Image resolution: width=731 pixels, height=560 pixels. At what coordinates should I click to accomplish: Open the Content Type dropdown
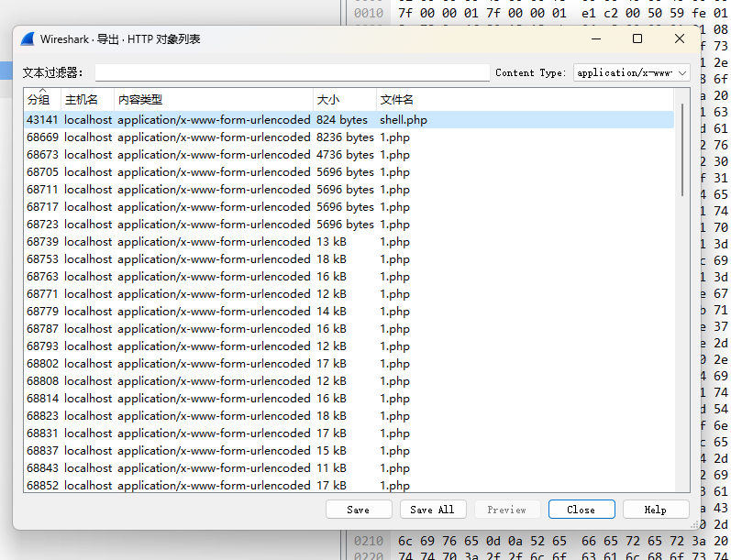click(x=632, y=72)
